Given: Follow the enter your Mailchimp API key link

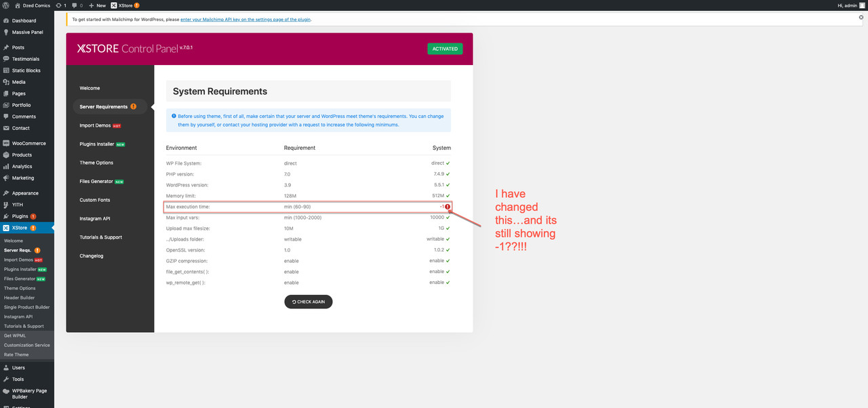Looking at the screenshot, I should coord(245,20).
